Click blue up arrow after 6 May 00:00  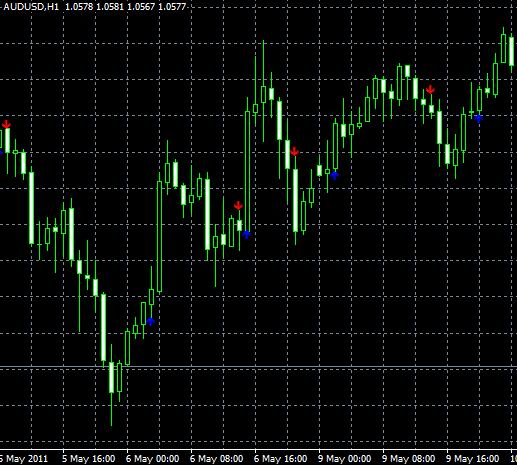tap(151, 321)
